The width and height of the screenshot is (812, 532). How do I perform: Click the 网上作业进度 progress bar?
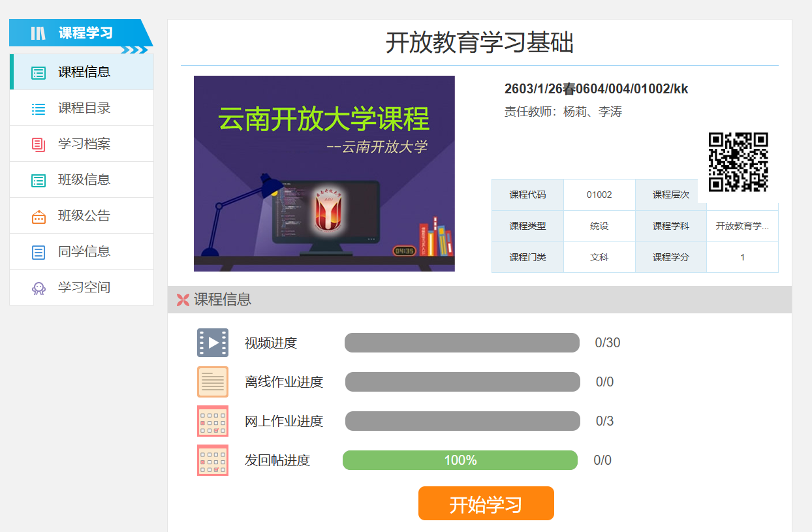coord(463,421)
